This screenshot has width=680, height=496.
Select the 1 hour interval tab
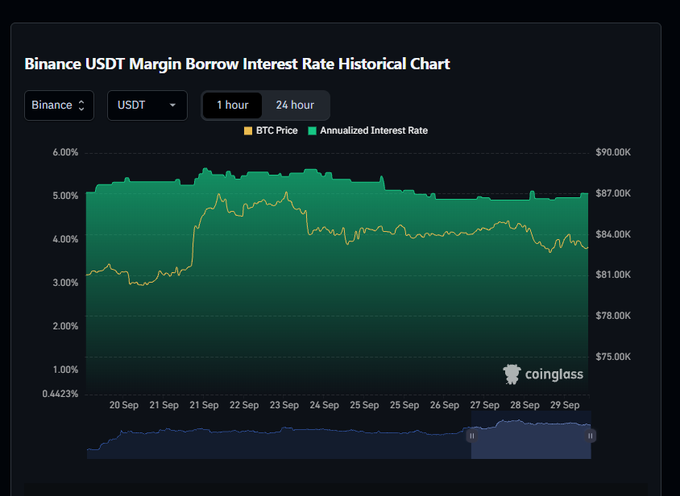(x=232, y=105)
